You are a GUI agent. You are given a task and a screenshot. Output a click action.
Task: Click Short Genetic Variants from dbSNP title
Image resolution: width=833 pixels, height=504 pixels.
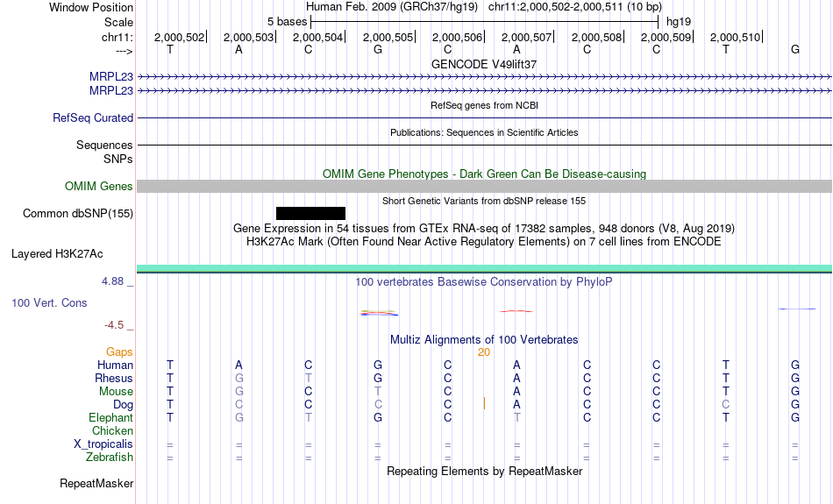coord(483,201)
